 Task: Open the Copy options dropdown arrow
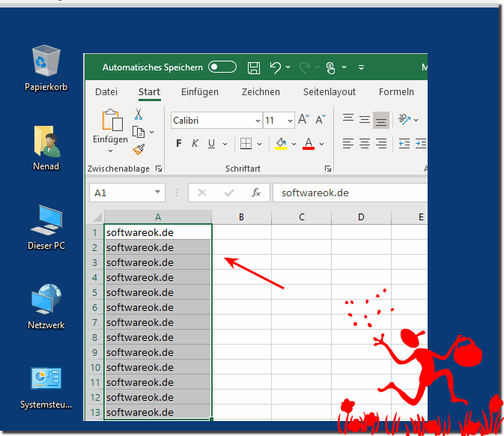tap(152, 132)
